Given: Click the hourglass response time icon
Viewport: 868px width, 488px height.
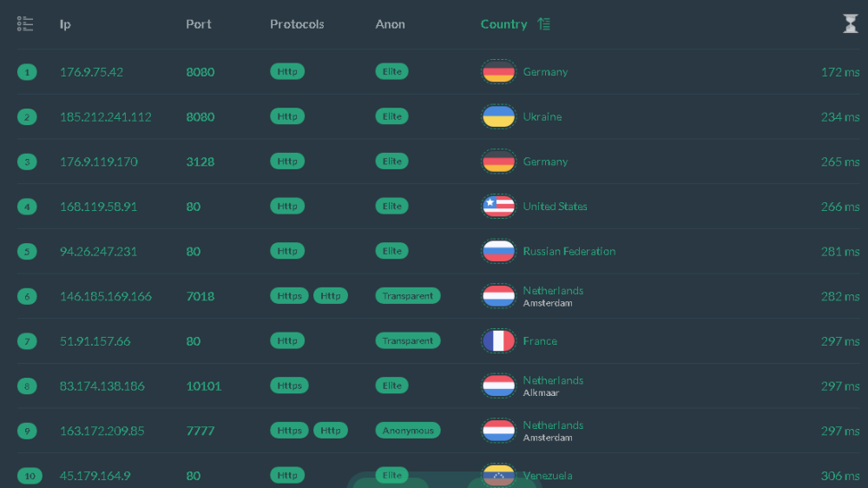Looking at the screenshot, I should [850, 24].
